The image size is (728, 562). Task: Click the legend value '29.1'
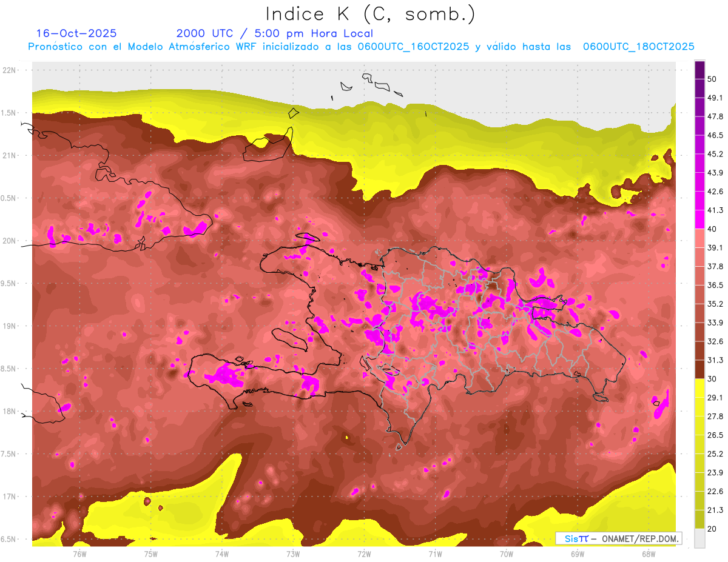[715, 397]
